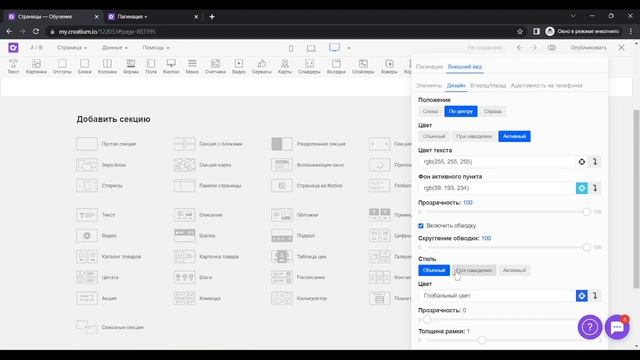Open the Данные dropdown menu

point(114,48)
